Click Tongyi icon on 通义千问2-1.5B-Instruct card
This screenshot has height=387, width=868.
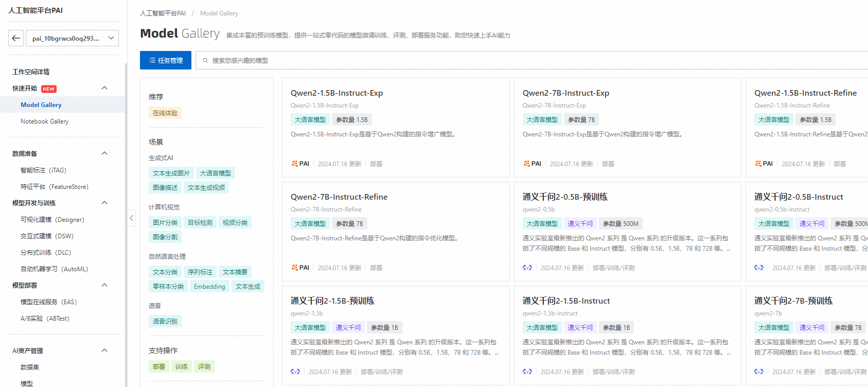[527, 372]
